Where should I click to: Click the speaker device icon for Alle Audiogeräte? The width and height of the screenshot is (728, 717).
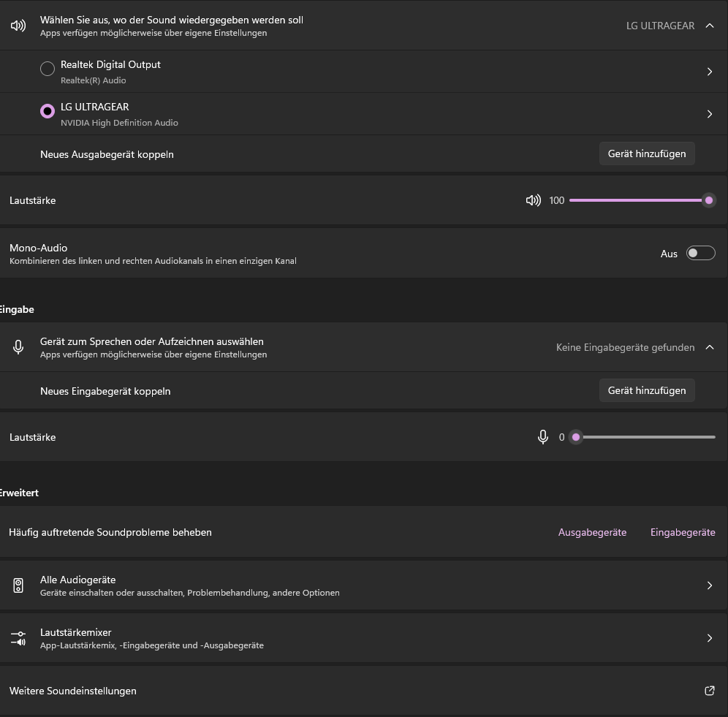coord(18,585)
